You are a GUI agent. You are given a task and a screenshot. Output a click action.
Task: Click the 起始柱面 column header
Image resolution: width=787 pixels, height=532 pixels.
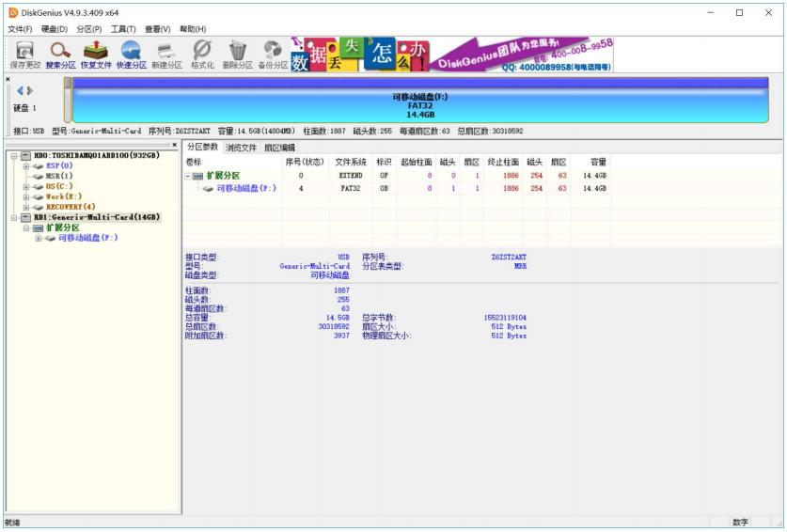click(417, 162)
